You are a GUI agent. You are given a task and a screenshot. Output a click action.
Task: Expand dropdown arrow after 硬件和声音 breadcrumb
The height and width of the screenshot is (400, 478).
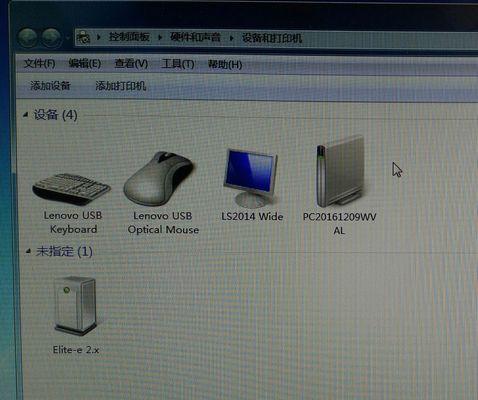231,38
